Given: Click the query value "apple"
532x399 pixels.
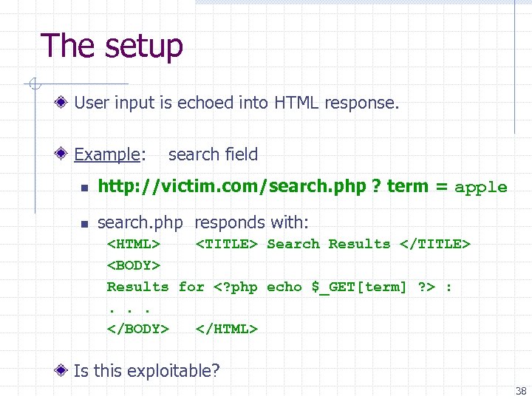Looking at the screenshot, I should pyautogui.click(x=480, y=188).
